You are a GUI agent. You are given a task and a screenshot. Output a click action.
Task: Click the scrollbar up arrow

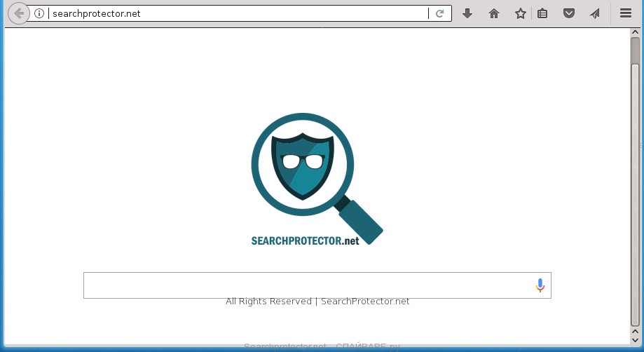tap(635, 32)
